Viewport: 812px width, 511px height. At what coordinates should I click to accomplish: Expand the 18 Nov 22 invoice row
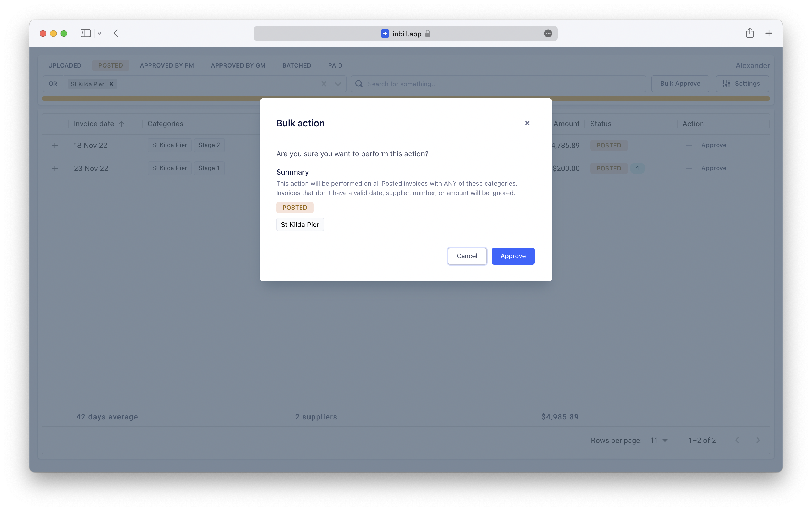coord(55,146)
